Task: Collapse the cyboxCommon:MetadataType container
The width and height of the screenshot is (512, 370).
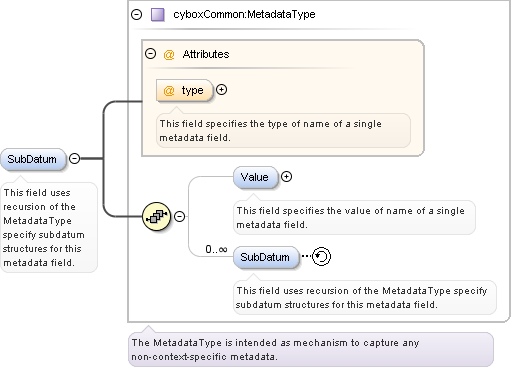Action: [x=137, y=15]
